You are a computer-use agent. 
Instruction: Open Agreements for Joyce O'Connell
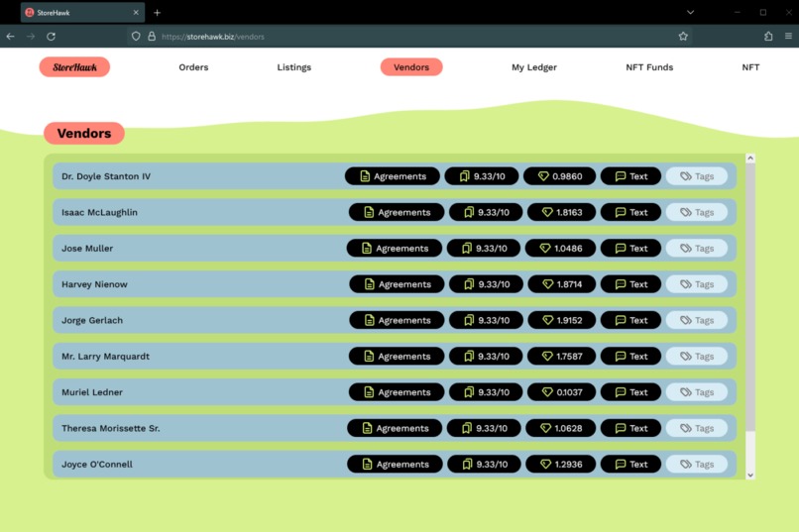[x=395, y=465]
